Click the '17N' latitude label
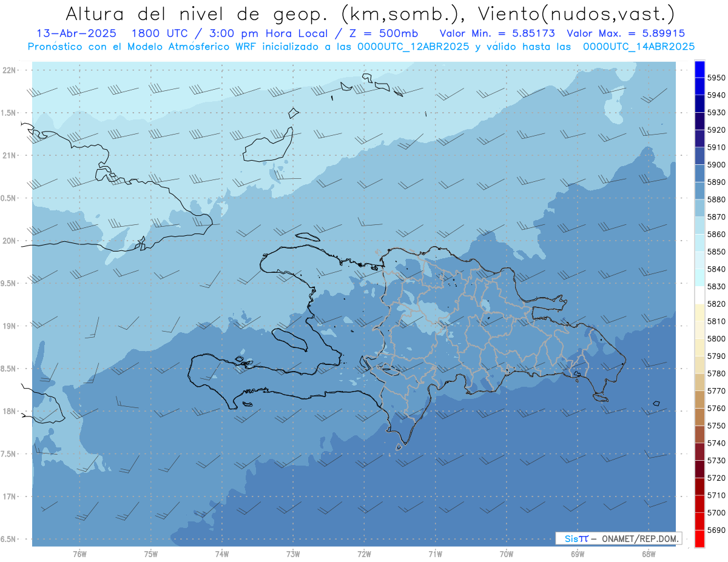This screenshot has width=728, height=562. (10, 497)
